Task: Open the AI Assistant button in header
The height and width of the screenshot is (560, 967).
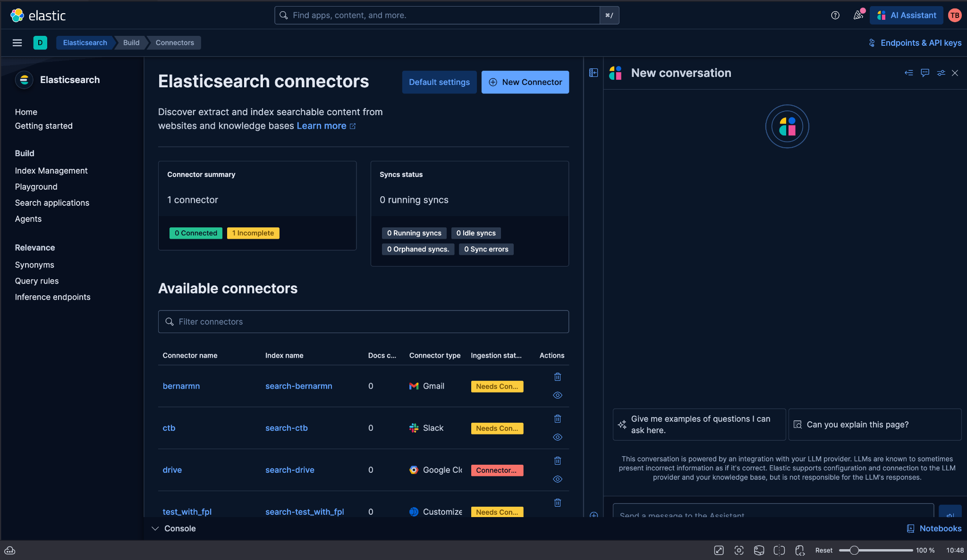Action: click(x=907, y=15)
